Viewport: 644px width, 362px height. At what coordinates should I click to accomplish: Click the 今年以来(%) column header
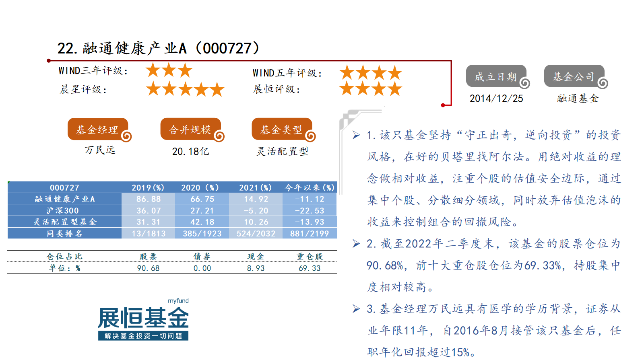click(x=310, y=188)
